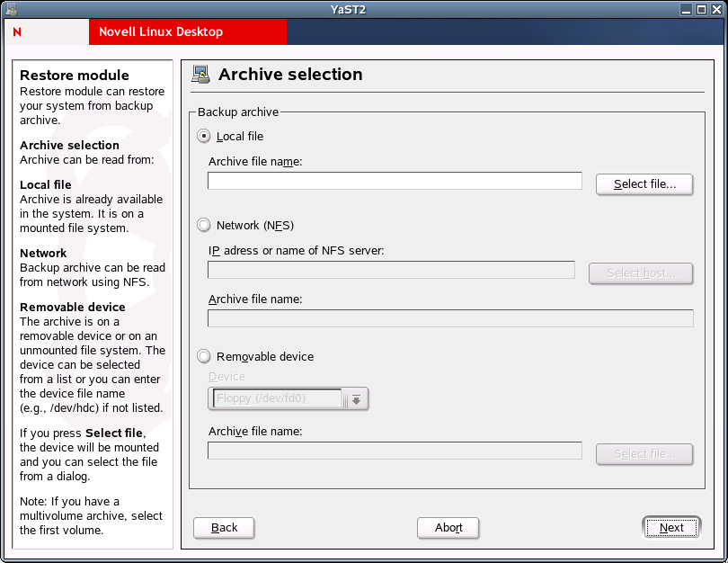Click the Archive selection header icon

click(x=200, y=75)
